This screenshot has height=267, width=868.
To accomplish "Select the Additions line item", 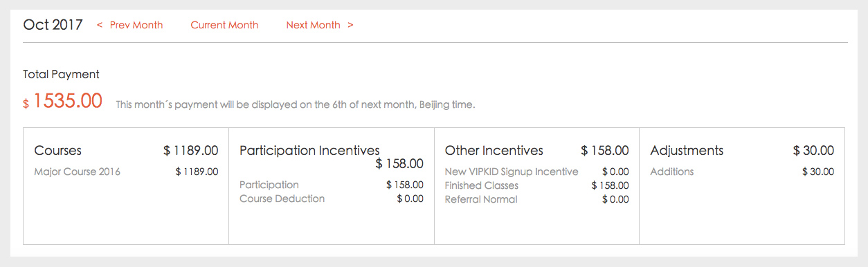I will pyautogui.click(x=742, y=172).
